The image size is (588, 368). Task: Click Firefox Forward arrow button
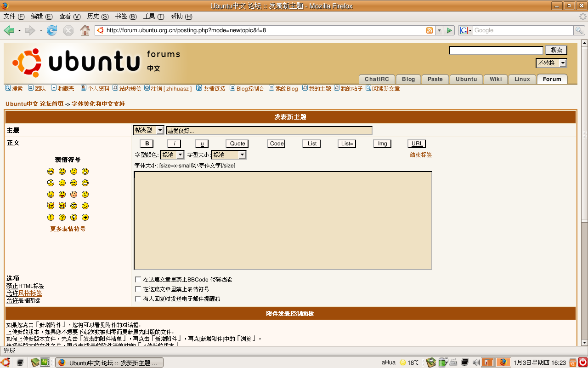30,30
